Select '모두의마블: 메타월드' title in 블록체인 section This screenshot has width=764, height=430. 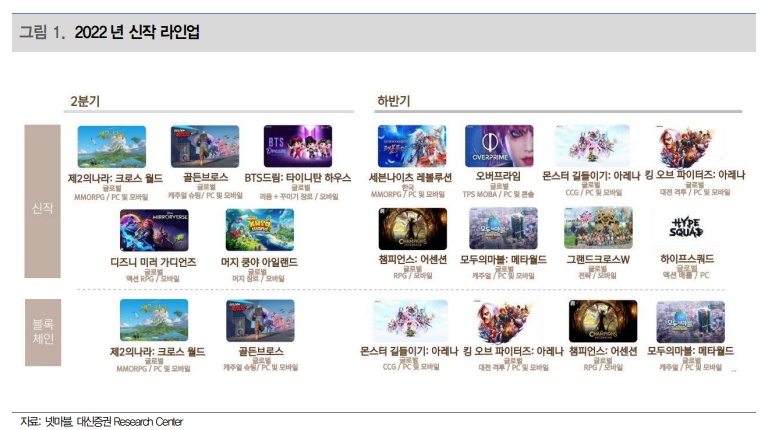coord(690,351)
